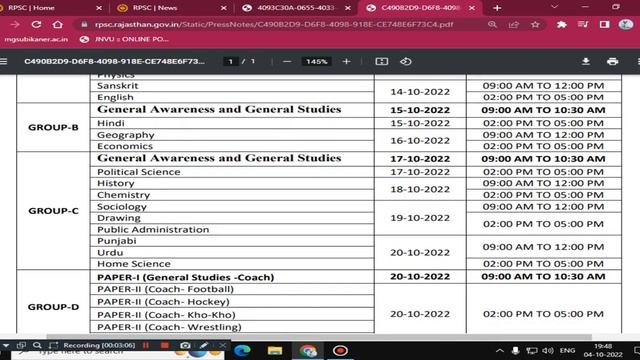Stop the screen recording
The height and width of the screenshot is (360, 640).
[x=165, y=345]
